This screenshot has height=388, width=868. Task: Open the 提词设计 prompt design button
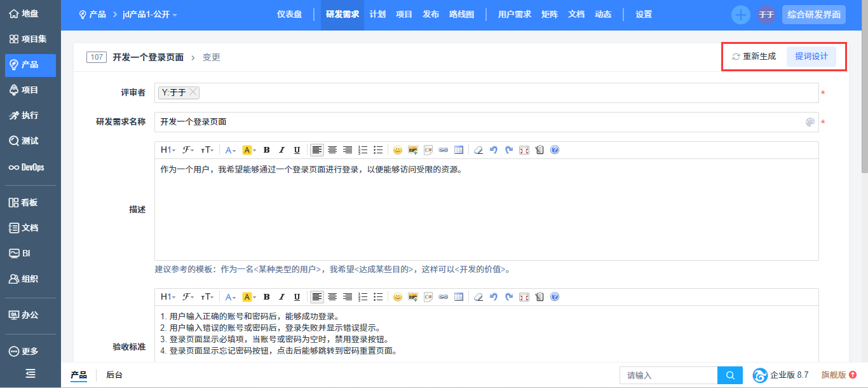(811, 57)
